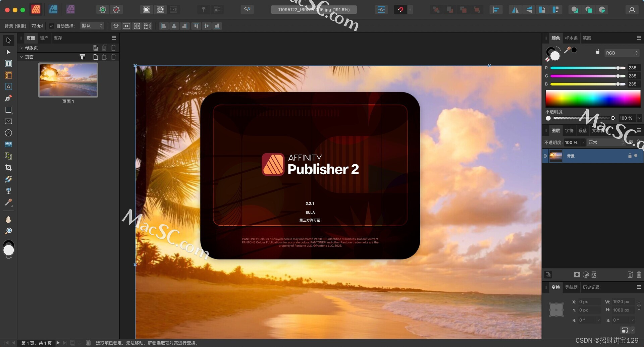Open the account profile icon
The height and width of the screenshot is (347, 644).
[x=632, y=10]
